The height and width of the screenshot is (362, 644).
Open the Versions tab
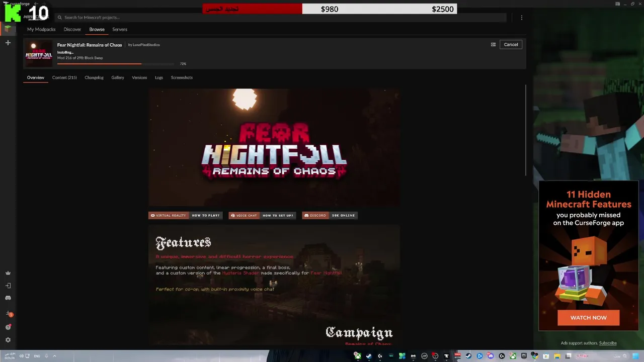tap(139, 77)
